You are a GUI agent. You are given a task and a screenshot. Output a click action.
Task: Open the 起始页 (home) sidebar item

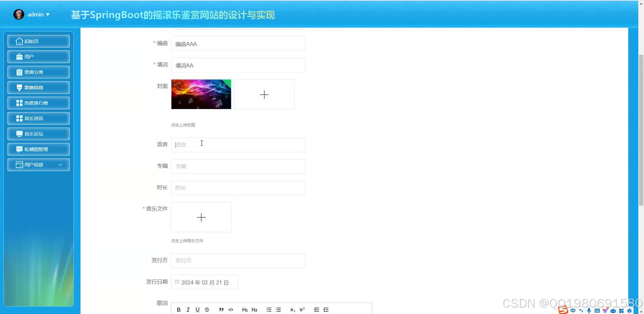coord(38,41)
